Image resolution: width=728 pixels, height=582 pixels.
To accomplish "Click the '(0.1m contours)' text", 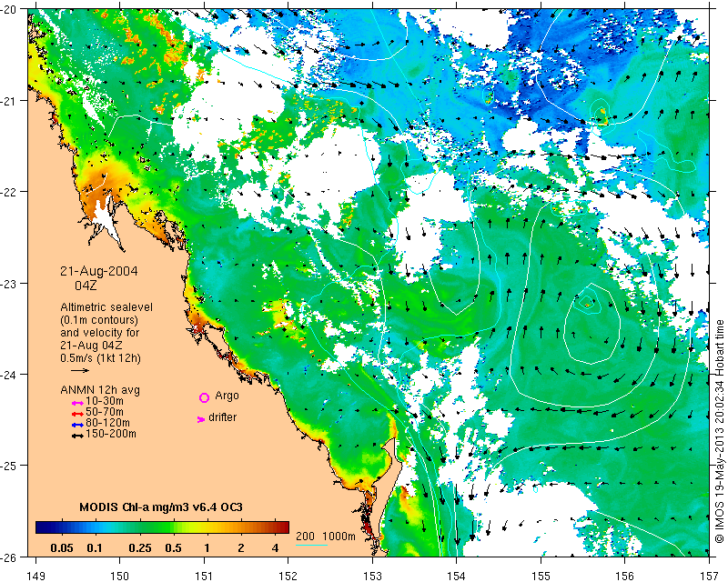I will tap(99, 320).
